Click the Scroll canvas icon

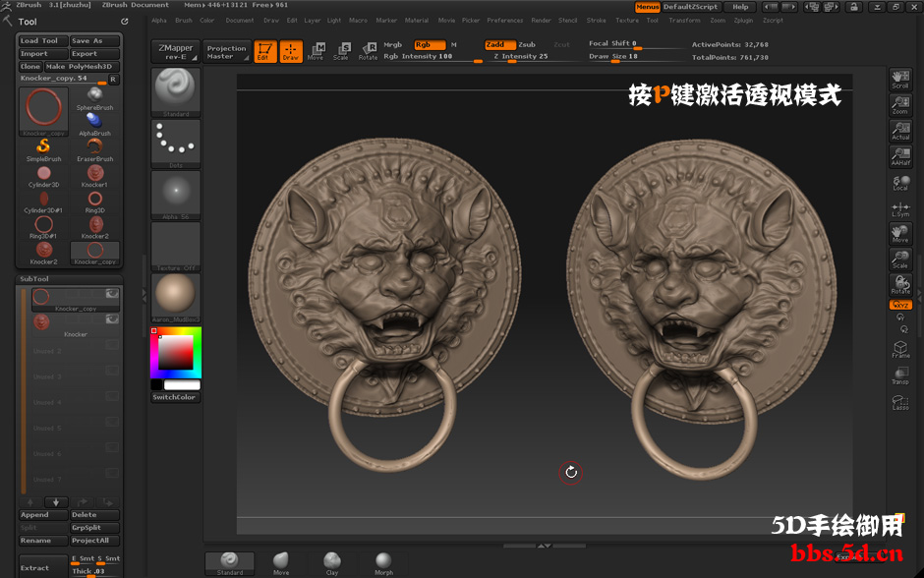[x=899, y=80]
